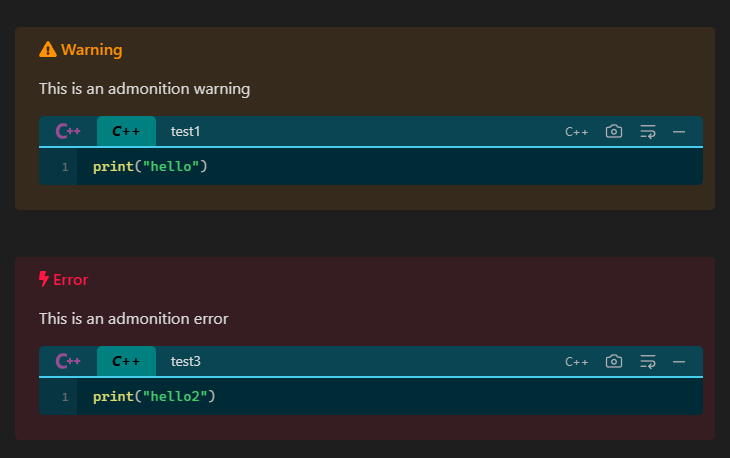Click the code line print("hello")
This screenshot has width=730, height=458.
tap(150, 167)
